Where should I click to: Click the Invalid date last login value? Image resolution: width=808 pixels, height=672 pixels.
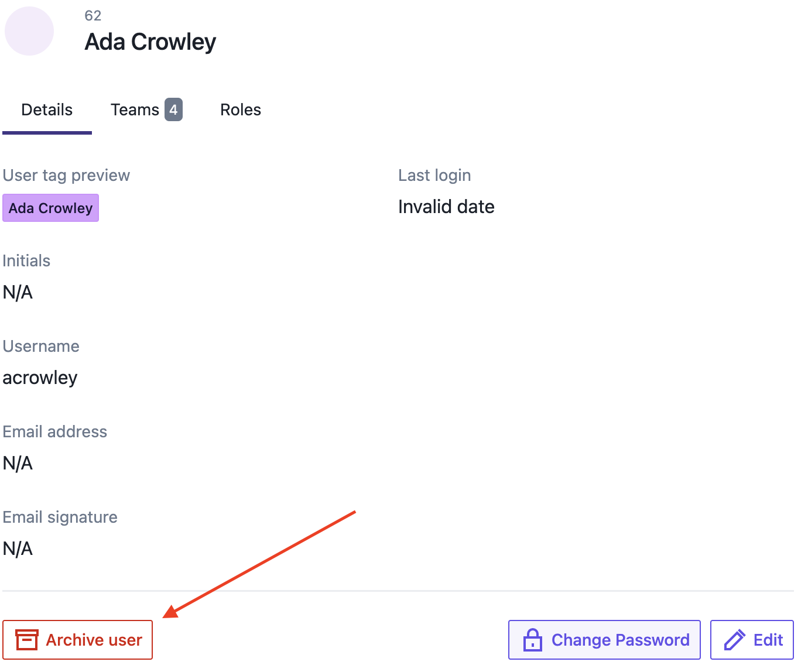coord(446,207)
